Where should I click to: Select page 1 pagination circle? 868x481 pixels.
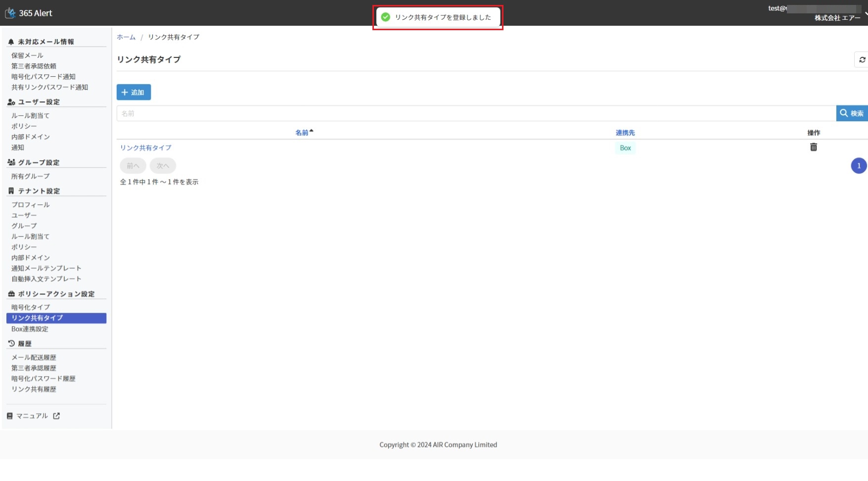(859, 166)
